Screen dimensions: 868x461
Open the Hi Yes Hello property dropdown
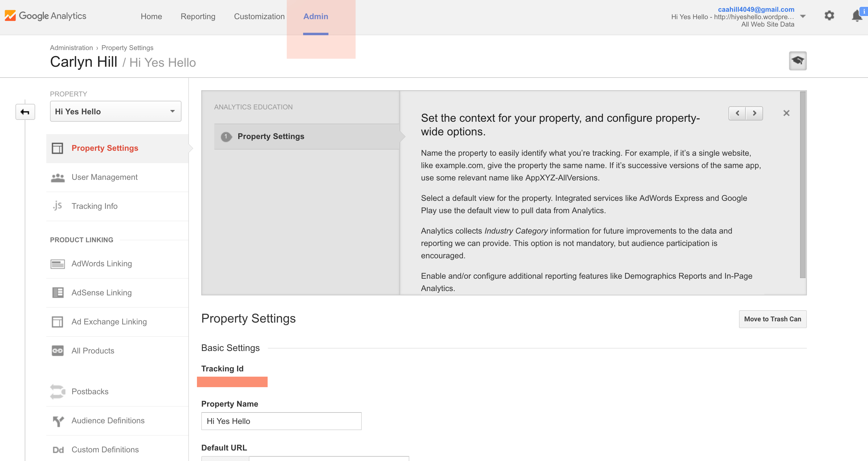click(x=115, y=111)
